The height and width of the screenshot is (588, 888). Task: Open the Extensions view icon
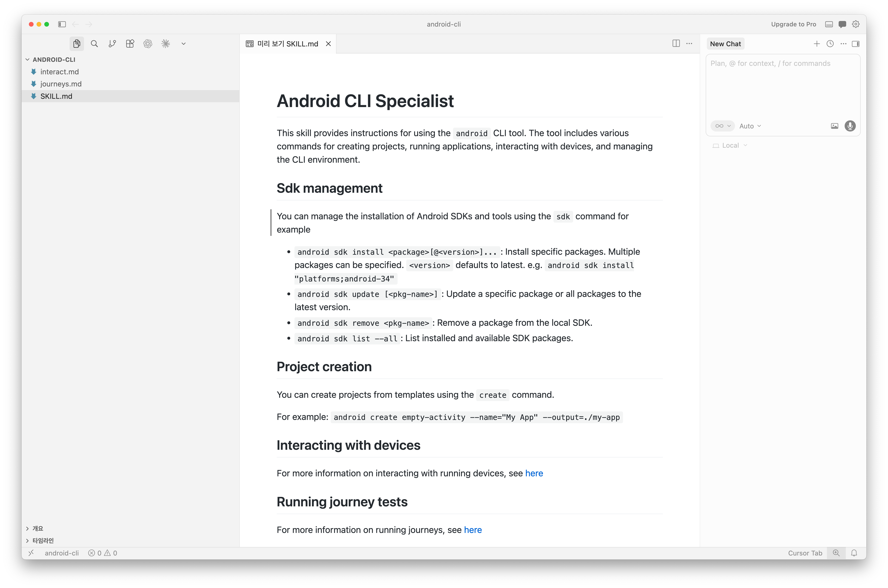click(x=130, y=44)
